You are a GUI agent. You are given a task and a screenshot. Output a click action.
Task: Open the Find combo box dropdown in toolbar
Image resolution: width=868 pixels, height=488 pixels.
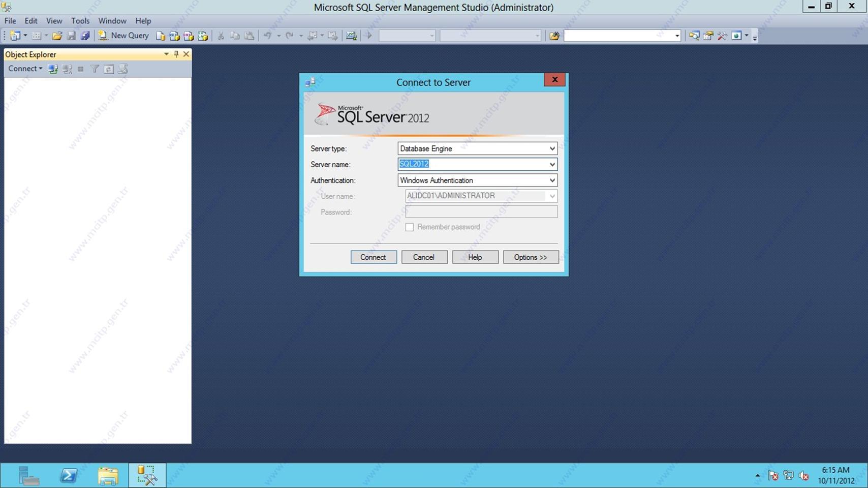pos(677,36)
